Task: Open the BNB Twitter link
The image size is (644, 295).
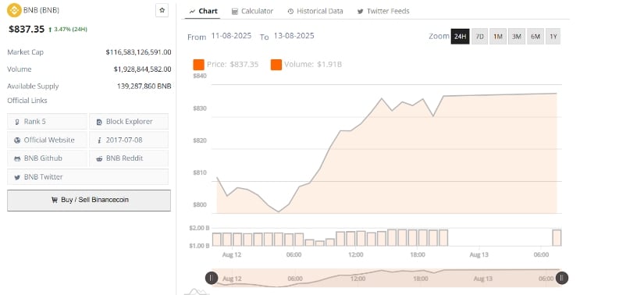Action: (87, 177)
